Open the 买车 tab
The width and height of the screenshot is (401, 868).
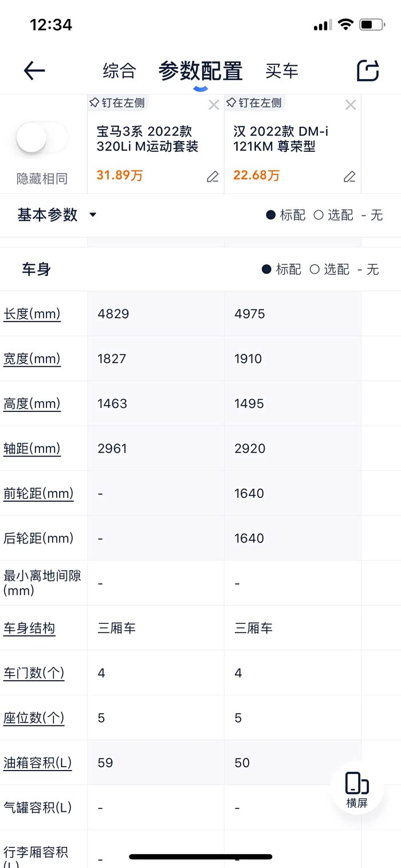click(x=282, y=71)
